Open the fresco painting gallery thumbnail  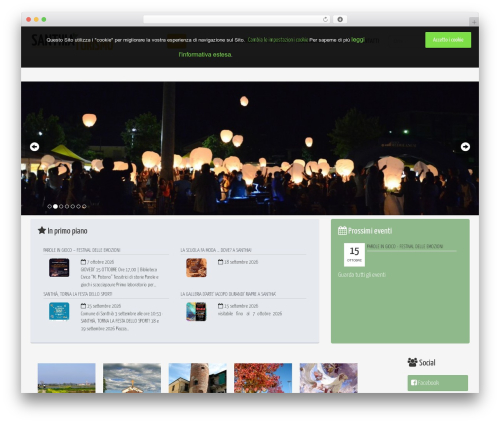pos(329,378)
